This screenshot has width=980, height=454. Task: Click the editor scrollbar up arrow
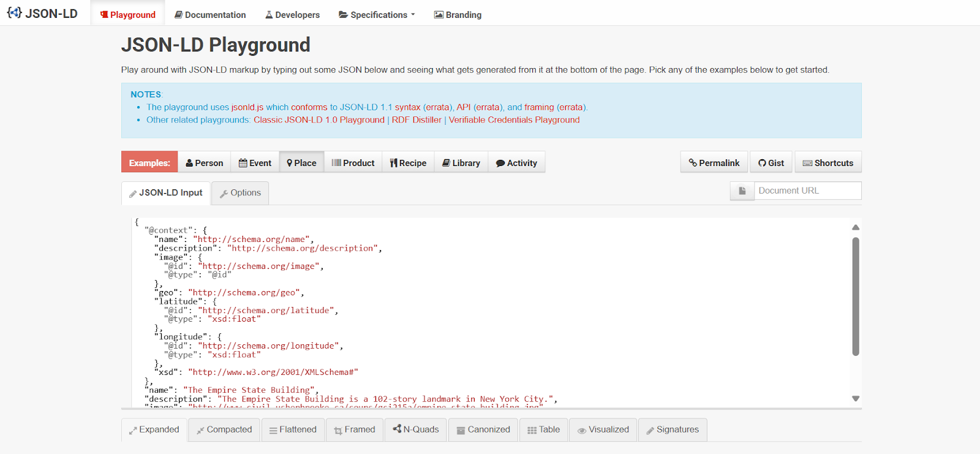coord(856,227)
